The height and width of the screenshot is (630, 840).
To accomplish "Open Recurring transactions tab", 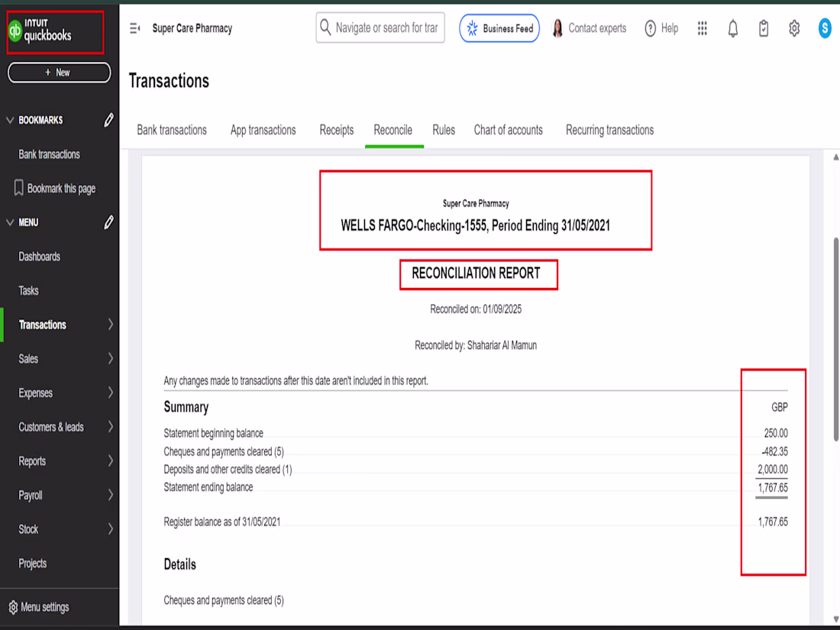I will 609,130.
